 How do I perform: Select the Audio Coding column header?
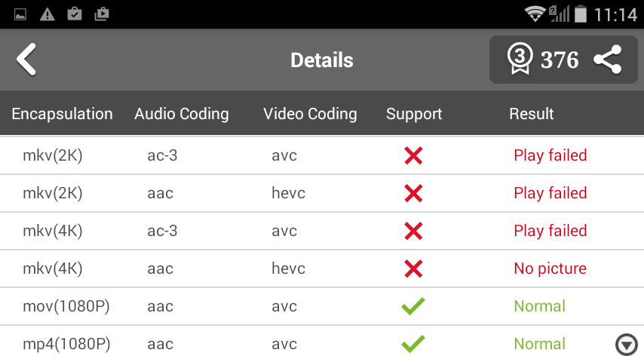point(182,114)
